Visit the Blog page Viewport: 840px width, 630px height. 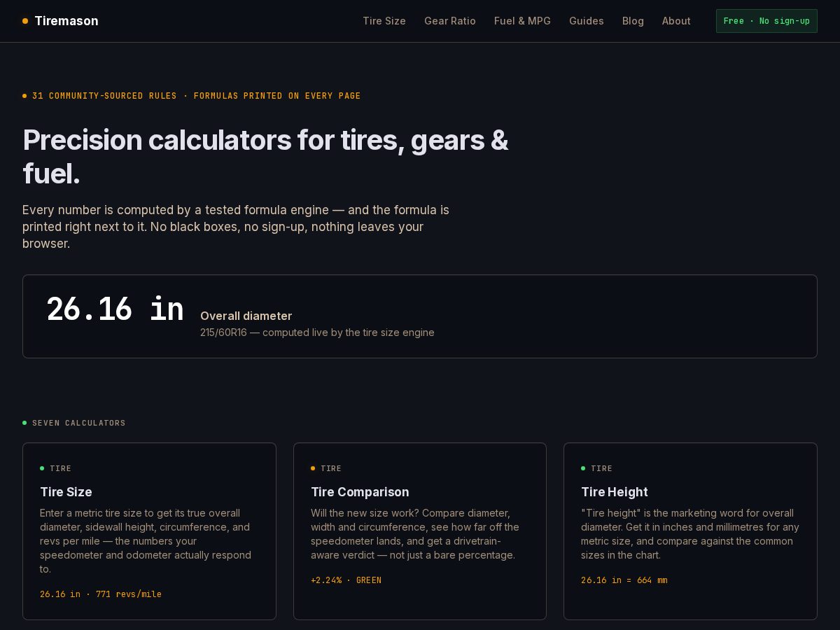[x=633, y=21]
